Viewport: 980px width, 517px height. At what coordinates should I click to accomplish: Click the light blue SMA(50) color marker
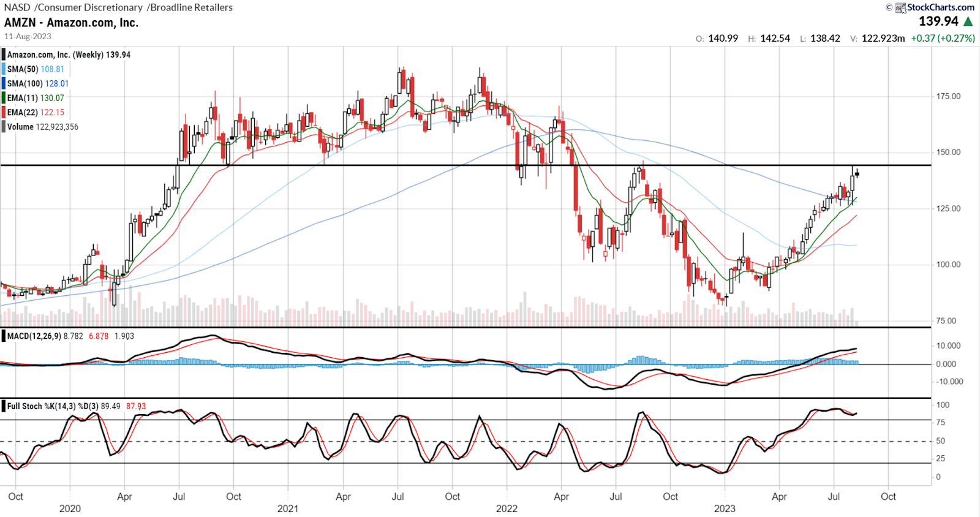point(3,69)
